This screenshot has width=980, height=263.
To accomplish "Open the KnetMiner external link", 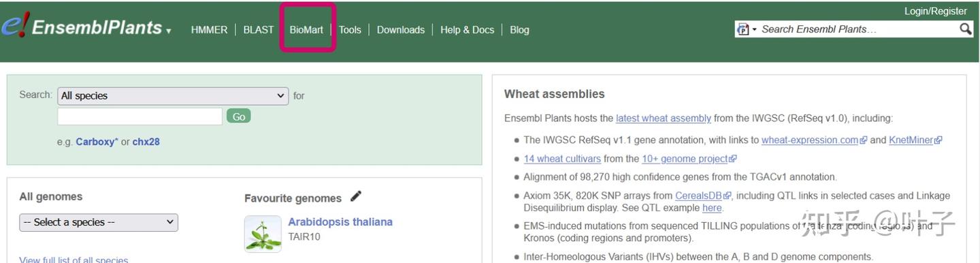I will [x=915, y=140].
